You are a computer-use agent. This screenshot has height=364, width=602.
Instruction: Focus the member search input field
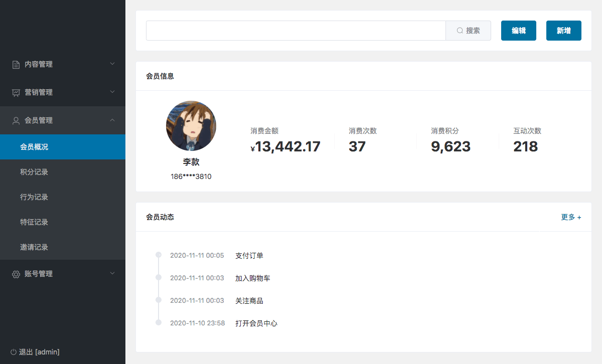(296, 31)
